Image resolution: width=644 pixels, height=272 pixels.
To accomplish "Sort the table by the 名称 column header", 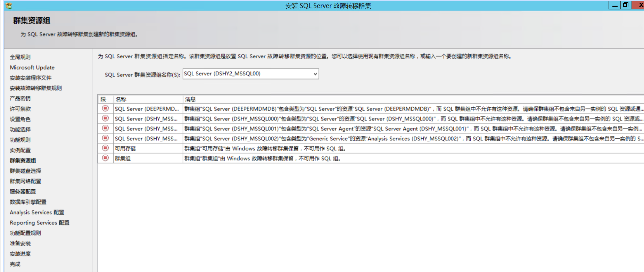I will [148, 99].
